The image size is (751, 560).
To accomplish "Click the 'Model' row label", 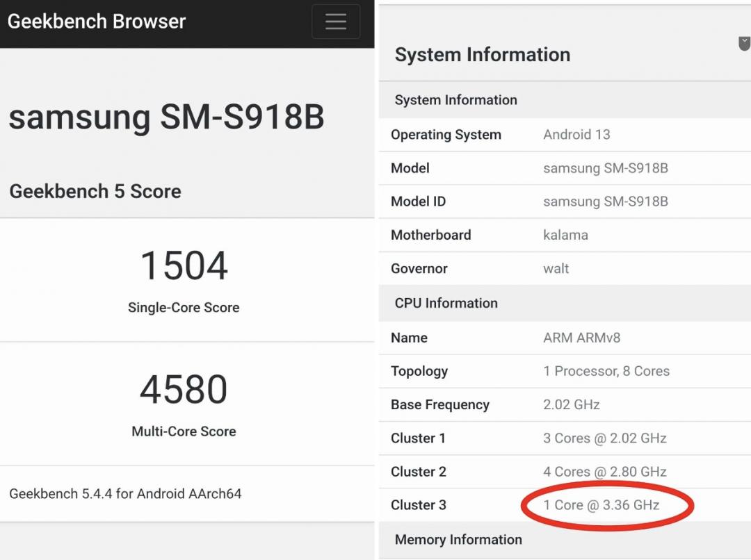I will click(410, 168).
